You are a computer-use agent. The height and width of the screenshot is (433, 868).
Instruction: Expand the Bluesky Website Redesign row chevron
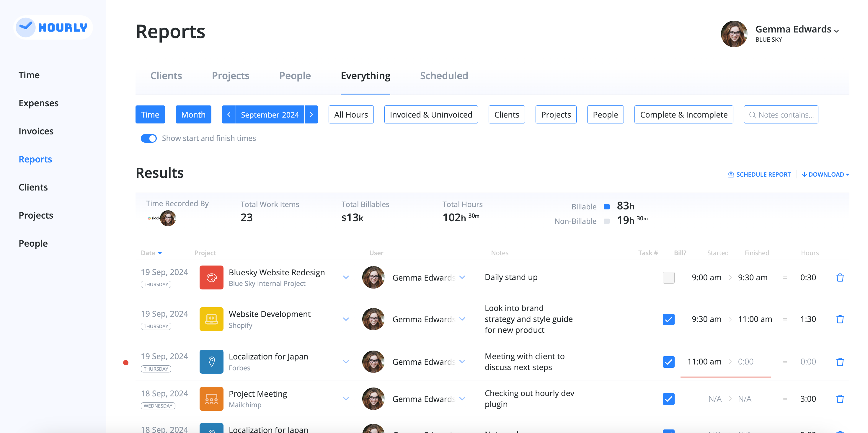coord(346,277)
